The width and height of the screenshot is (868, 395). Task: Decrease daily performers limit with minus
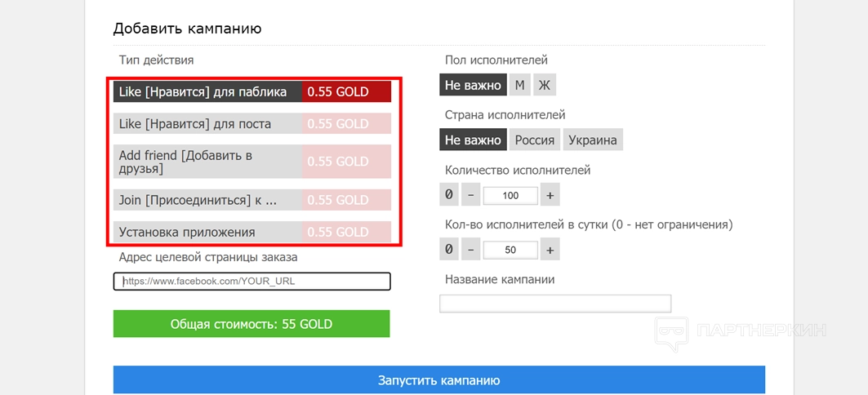click(471, 250)
